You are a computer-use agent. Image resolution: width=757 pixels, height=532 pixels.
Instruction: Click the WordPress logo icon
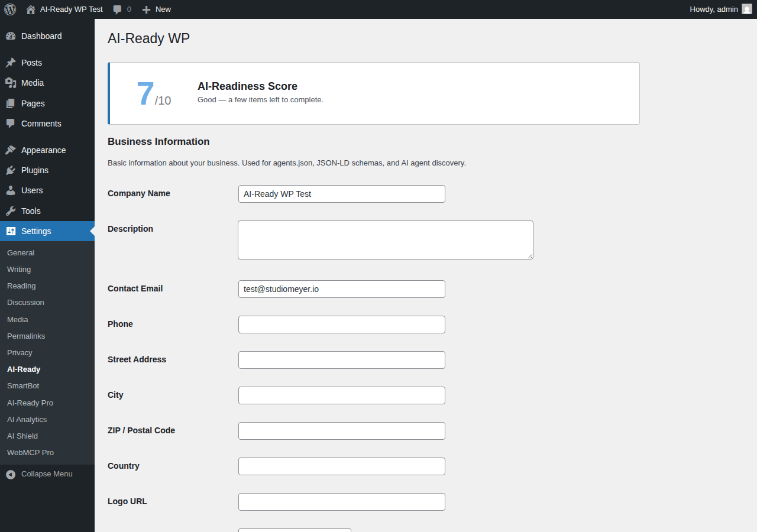point(10,9)
